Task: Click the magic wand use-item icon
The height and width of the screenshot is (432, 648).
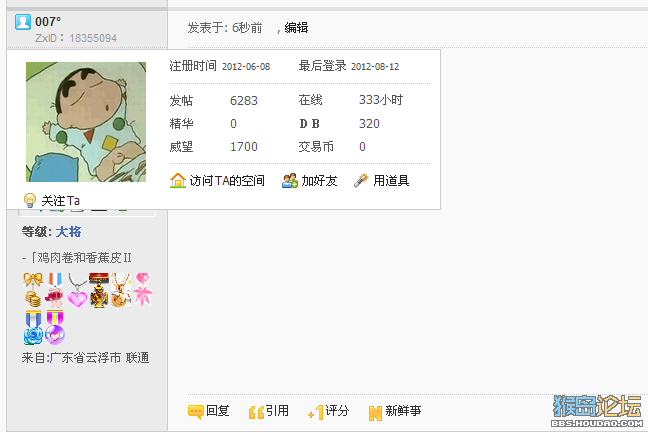Action: click(x=361, y=181)
